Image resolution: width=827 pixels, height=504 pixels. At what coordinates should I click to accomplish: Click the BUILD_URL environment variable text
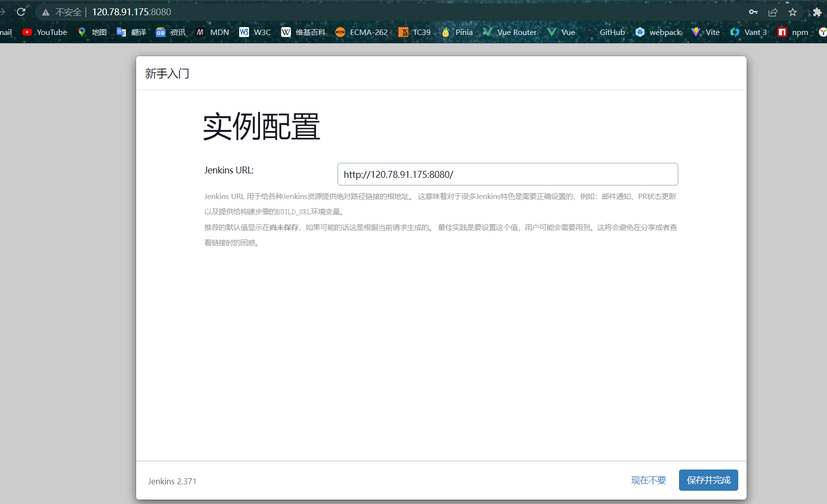click(x=293, y=212)
